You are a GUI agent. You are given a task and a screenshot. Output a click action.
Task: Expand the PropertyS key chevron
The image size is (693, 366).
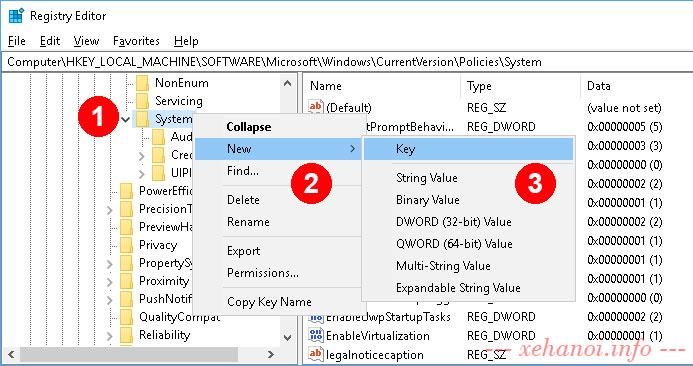(110, 264)
